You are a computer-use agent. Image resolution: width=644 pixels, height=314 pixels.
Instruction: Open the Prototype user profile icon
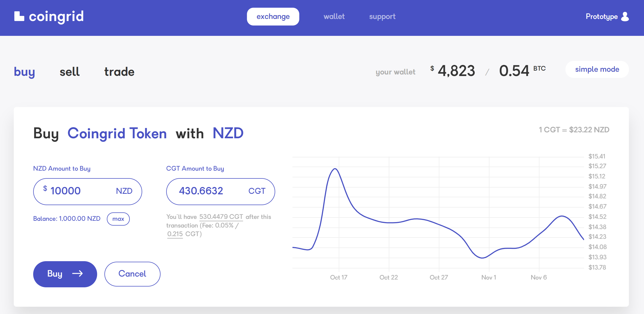(x=625, y=16)
